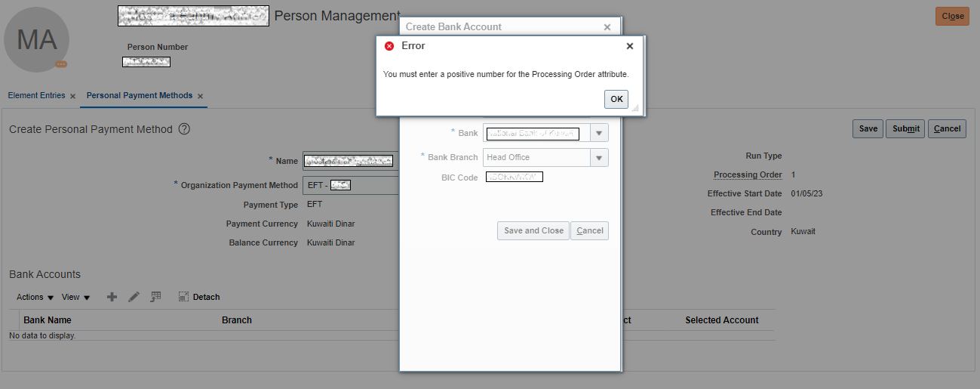Click the top-right Close button
The height and width of the screenshot is (389, 980).
952,17
